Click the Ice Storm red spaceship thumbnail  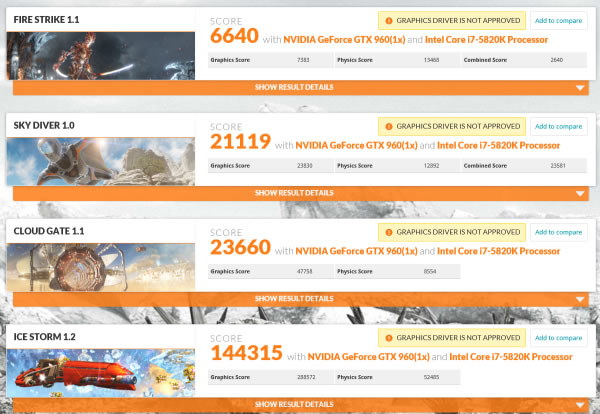coord(101,373)
